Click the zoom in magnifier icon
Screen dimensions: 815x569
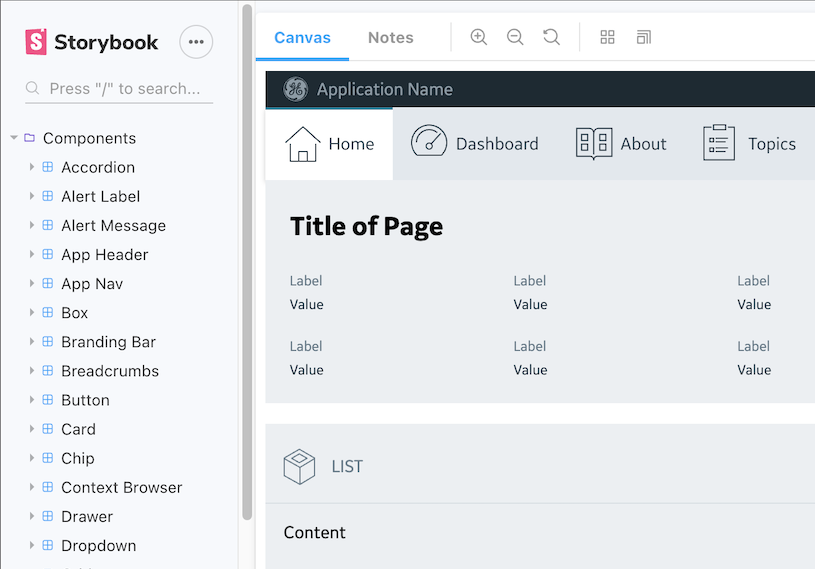pos(478,37)
